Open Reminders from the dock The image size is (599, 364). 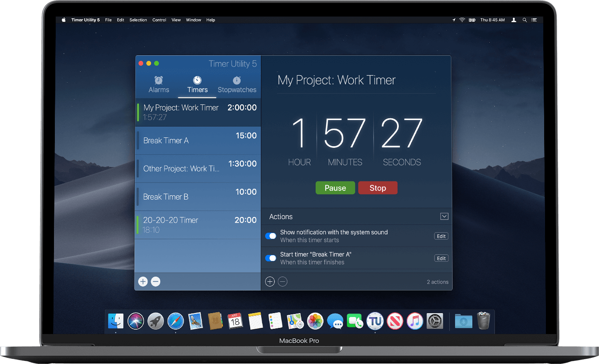pos(276,321)
